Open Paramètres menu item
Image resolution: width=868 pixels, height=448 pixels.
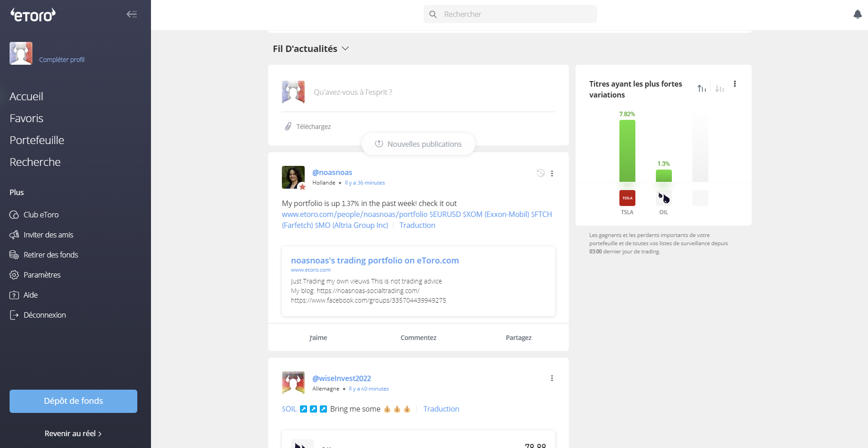pos(42,275)
